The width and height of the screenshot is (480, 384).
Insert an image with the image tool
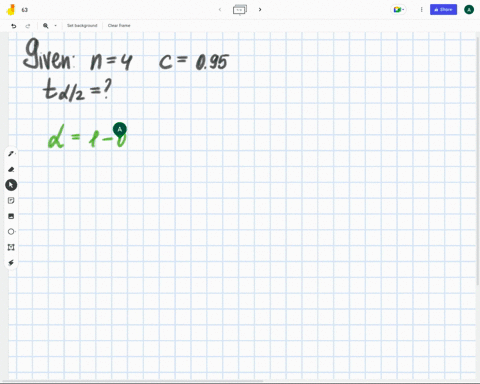[x=11, y=216]
